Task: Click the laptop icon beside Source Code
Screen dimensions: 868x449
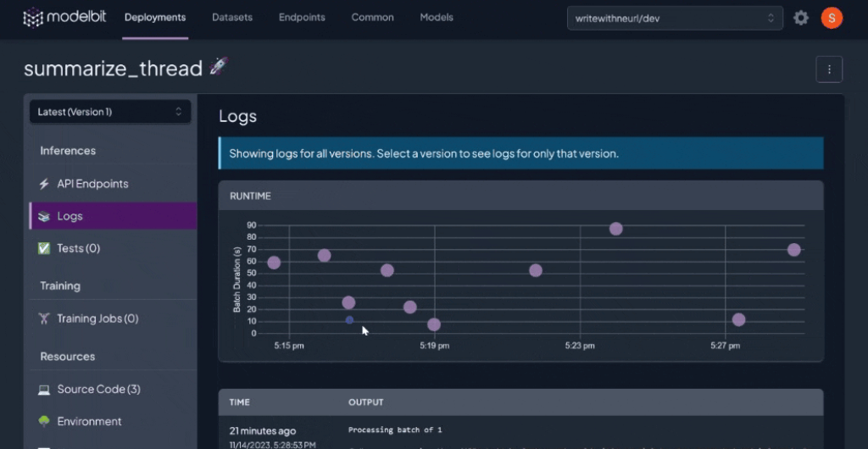Action: point(44,390)
